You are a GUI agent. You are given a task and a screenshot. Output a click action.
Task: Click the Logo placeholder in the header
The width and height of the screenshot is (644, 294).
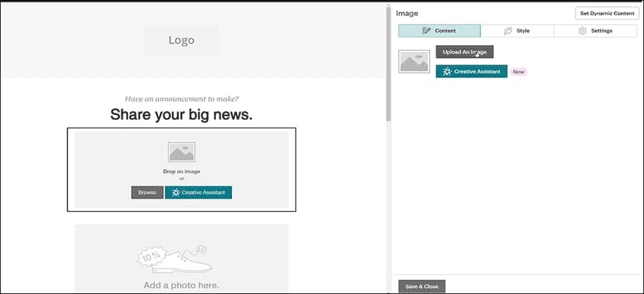pos(181,40)
